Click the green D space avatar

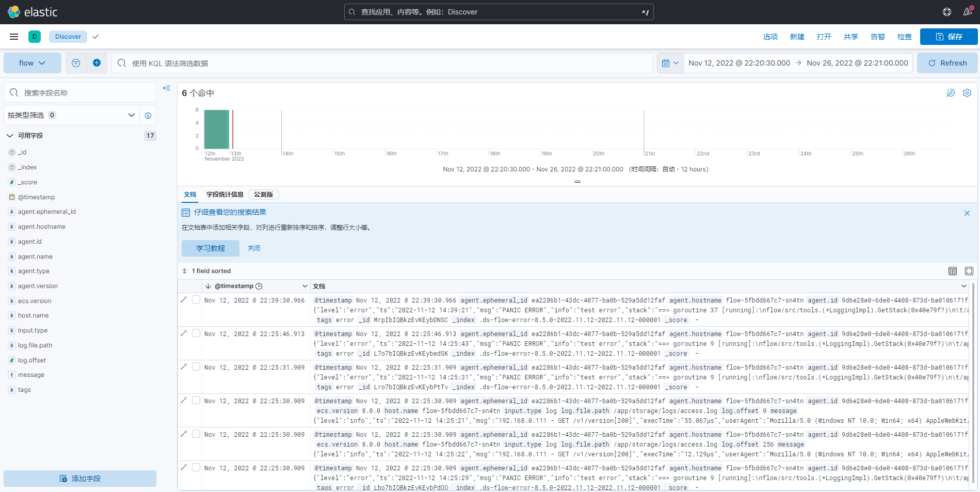tap(35, 37)
